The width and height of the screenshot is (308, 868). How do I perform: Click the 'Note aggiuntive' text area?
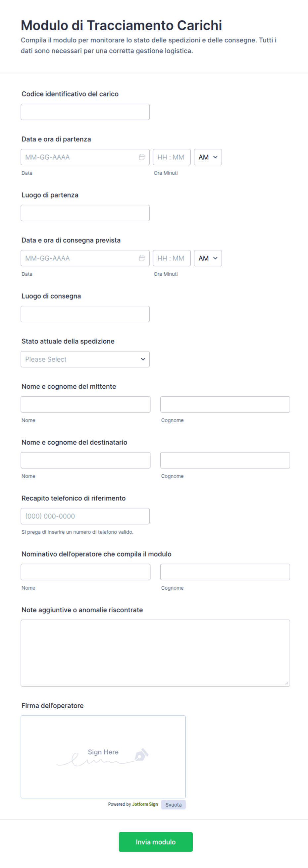(x=155, y=653)
